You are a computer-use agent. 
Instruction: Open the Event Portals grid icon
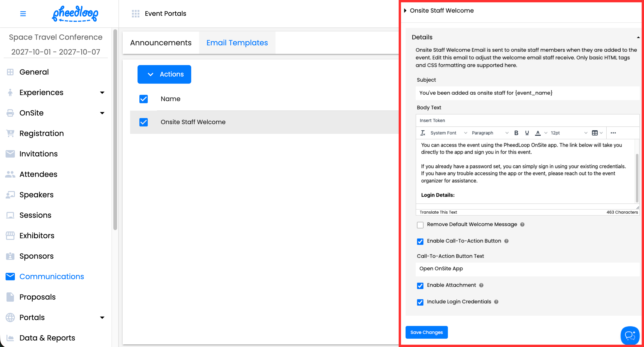pos(135,13)
